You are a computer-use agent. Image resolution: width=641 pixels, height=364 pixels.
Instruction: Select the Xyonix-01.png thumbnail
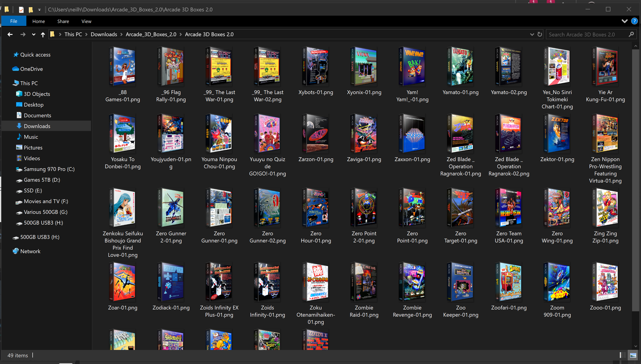[364, 67]
